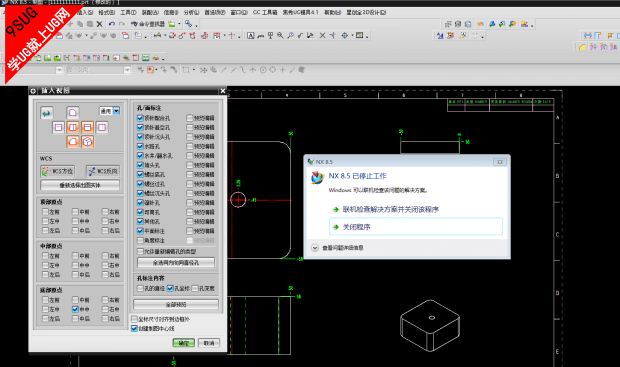Screen dimensions: 620x367
Task: Check 坐标尺寸对齐到边框外 option
Action: [x=134, y=319]
